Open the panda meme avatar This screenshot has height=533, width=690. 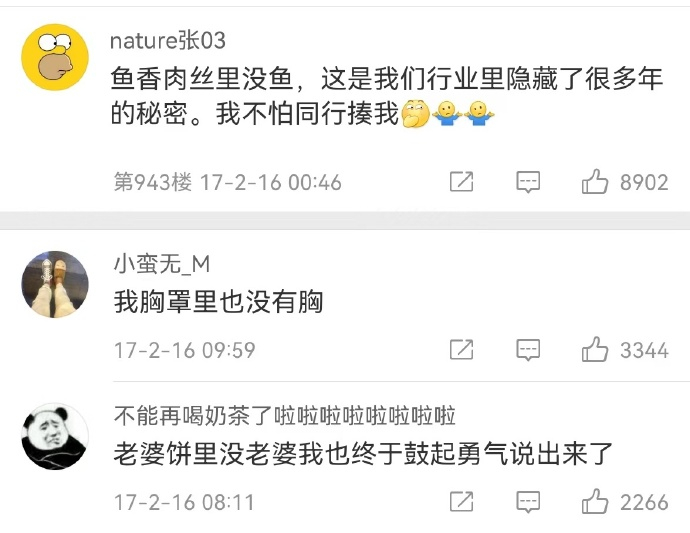click(55, 436)
